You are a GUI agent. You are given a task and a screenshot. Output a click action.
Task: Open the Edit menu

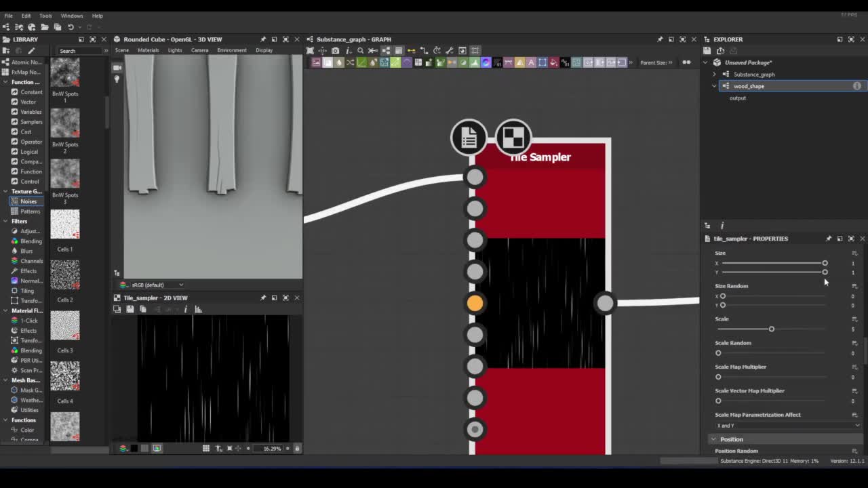[26, 16]
